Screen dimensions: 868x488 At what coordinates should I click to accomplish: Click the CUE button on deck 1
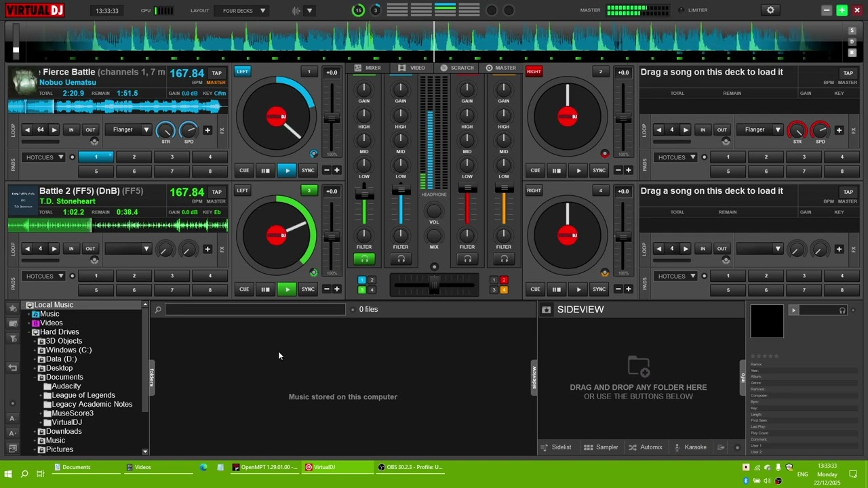[244, 171]
